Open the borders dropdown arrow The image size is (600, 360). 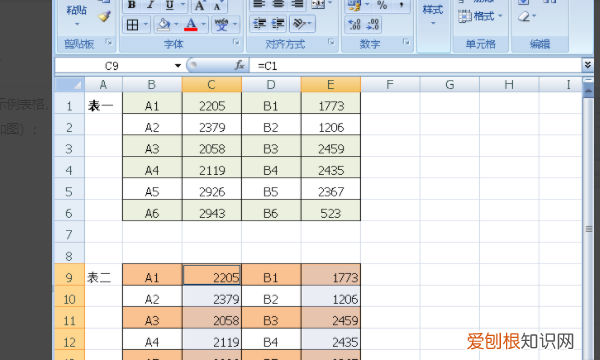pyautogui.click(x=146, y=24)
